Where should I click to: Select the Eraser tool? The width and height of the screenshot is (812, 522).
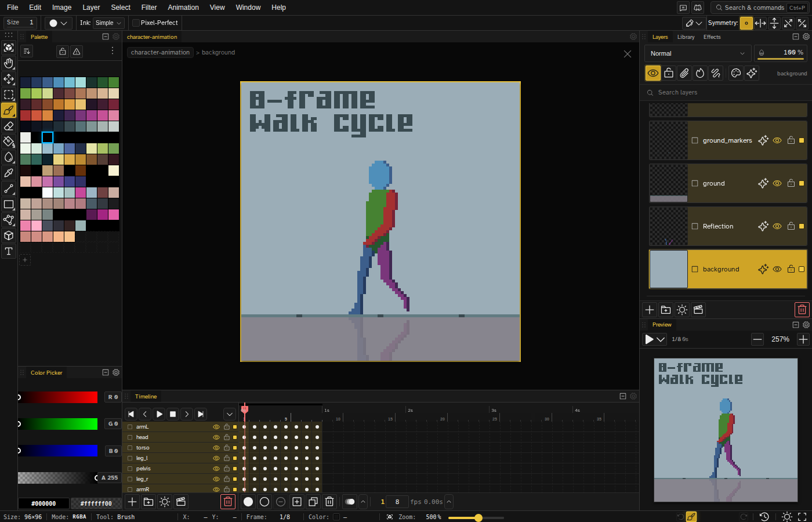(9, 126)
